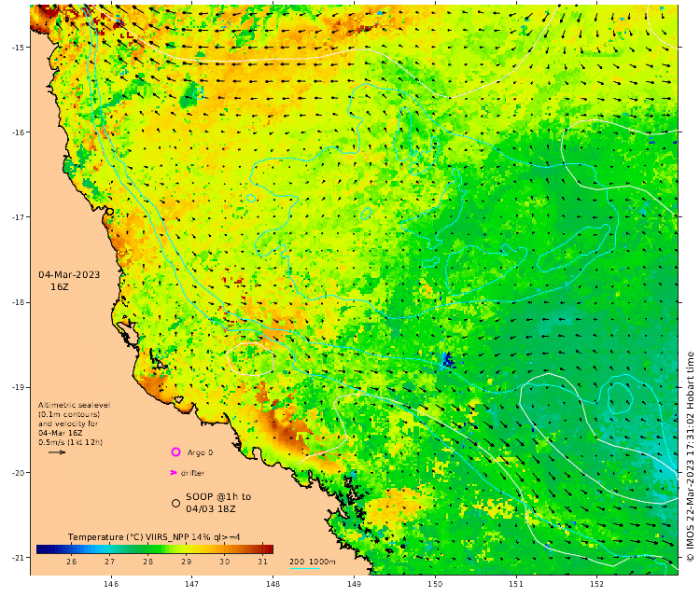Click latitude axis label -19

pos(20,387)
